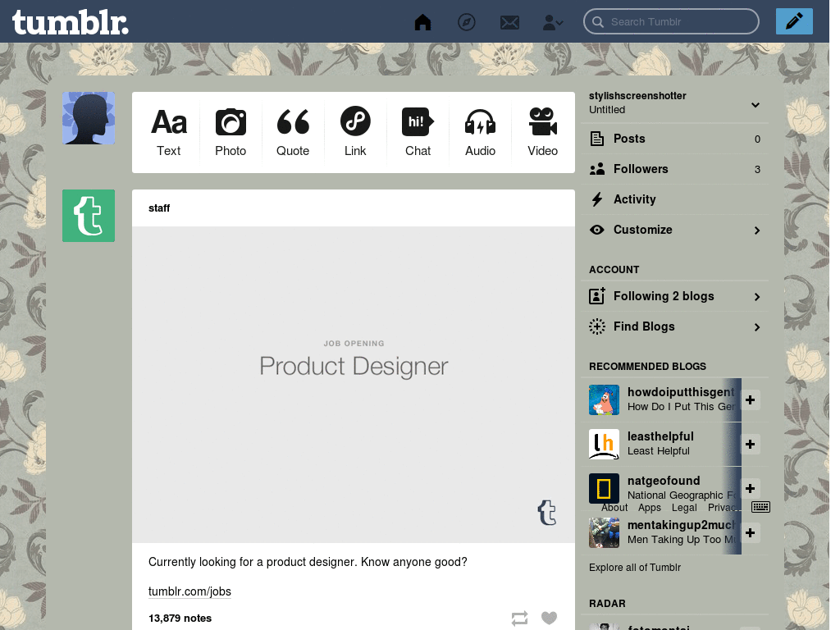Image resolution: width=840 pixels, height=630 pixels.
Task: Click the Posts count 0
Action: point(757,139)
